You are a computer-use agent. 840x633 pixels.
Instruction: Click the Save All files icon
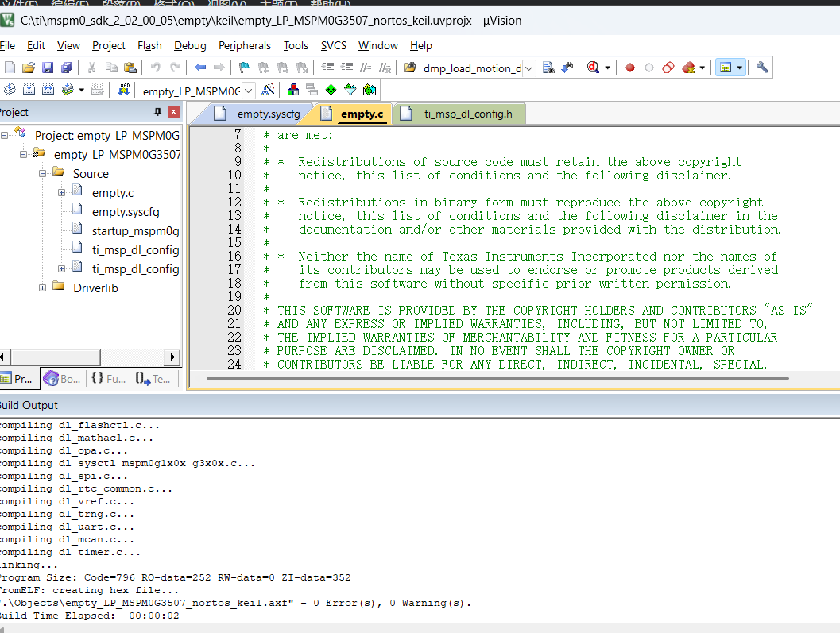(67, 68)
